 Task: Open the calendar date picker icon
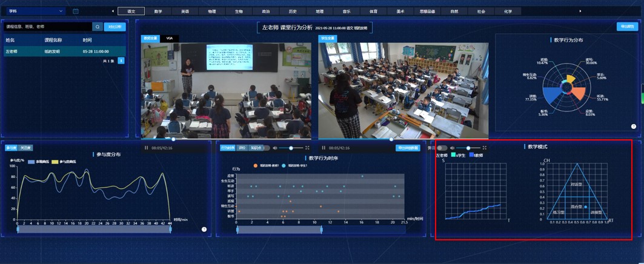76,11
